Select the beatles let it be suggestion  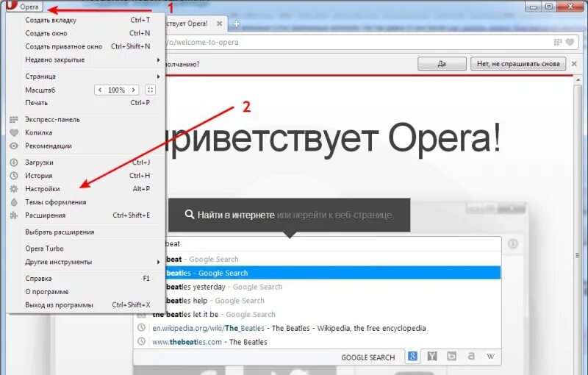point(318,314)
